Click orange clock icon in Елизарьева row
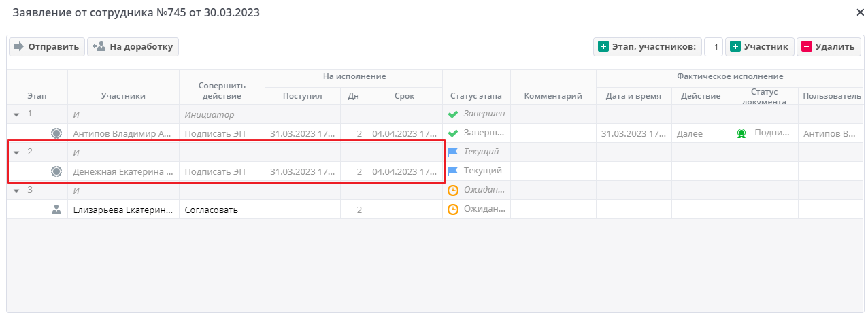This screenshot has height=317, width=868. (x=453, y=210)
